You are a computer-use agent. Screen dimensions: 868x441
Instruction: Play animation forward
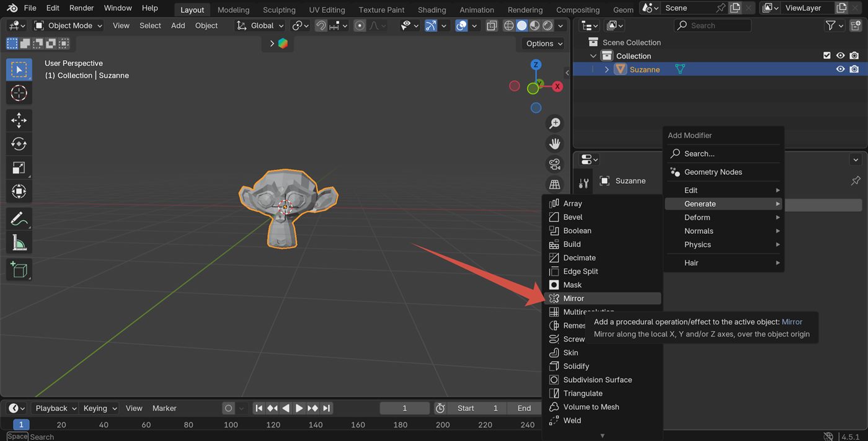299,408
